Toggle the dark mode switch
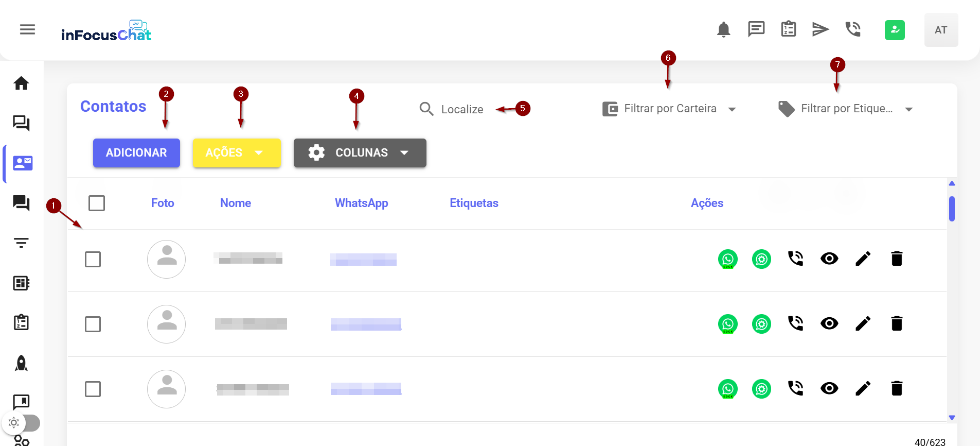The width and height of the screenshot is (980, 446). [23, 423]
